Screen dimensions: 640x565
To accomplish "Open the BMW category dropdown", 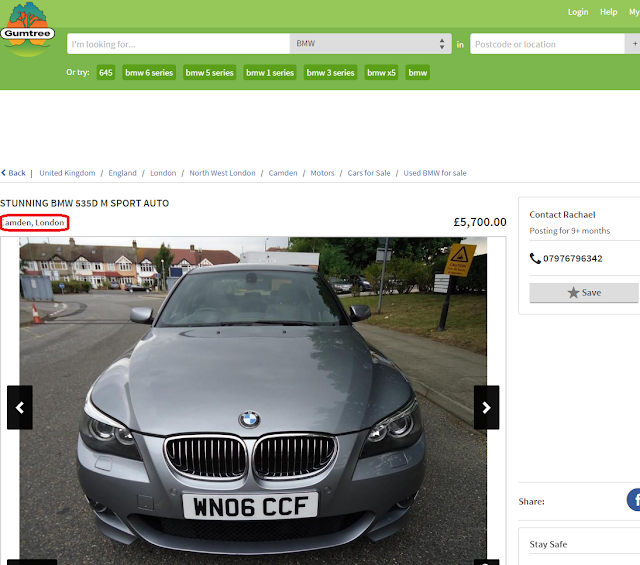I will tap(371, 44).
